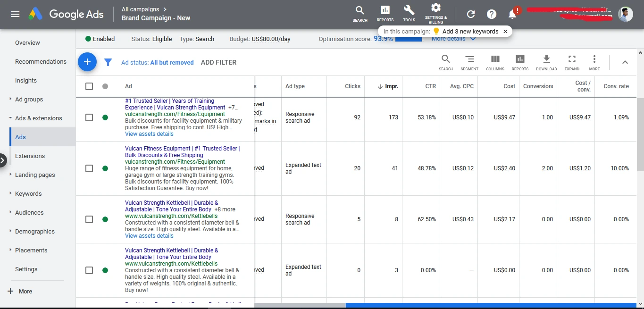Click the Google Ads logo
The image size is (644, 309).
coord(66,14)
